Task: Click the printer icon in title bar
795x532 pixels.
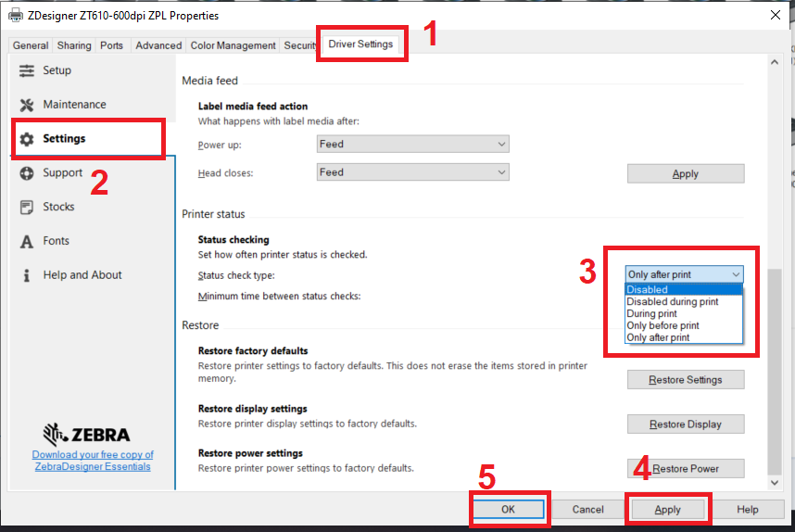Action: 16,15
